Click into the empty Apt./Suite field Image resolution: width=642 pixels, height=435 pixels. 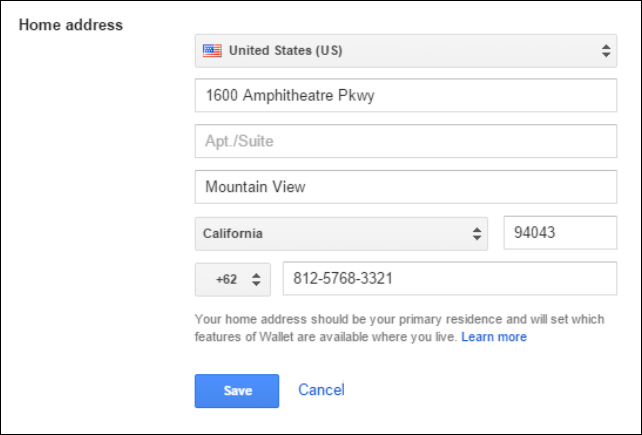coord(406,141)
